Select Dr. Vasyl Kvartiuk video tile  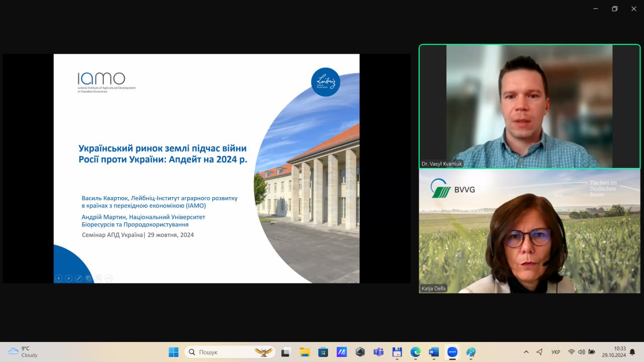(529, 106)
